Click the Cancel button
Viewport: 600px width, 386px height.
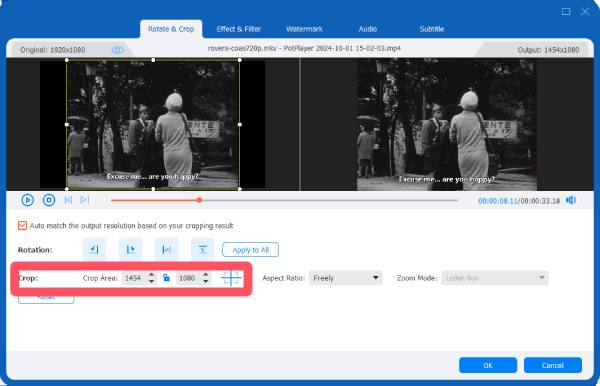[x=553, y=365]
